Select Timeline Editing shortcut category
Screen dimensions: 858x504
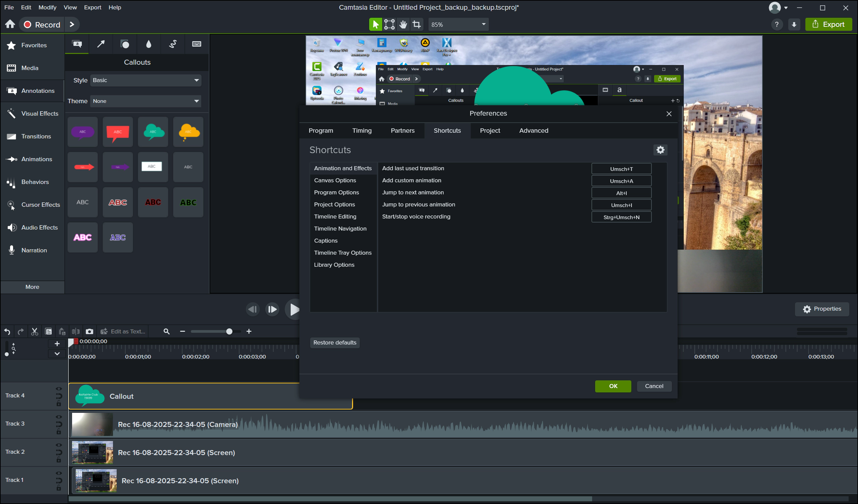(335, 217)
